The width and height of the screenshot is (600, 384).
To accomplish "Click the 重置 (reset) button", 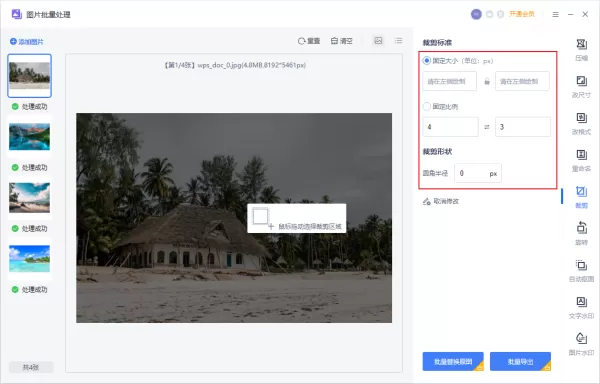I will 309,41.
